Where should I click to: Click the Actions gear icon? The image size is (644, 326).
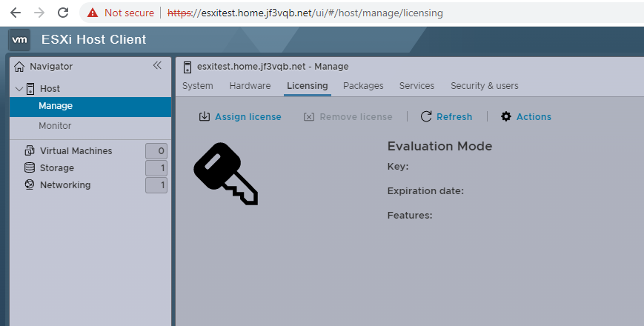506,116
